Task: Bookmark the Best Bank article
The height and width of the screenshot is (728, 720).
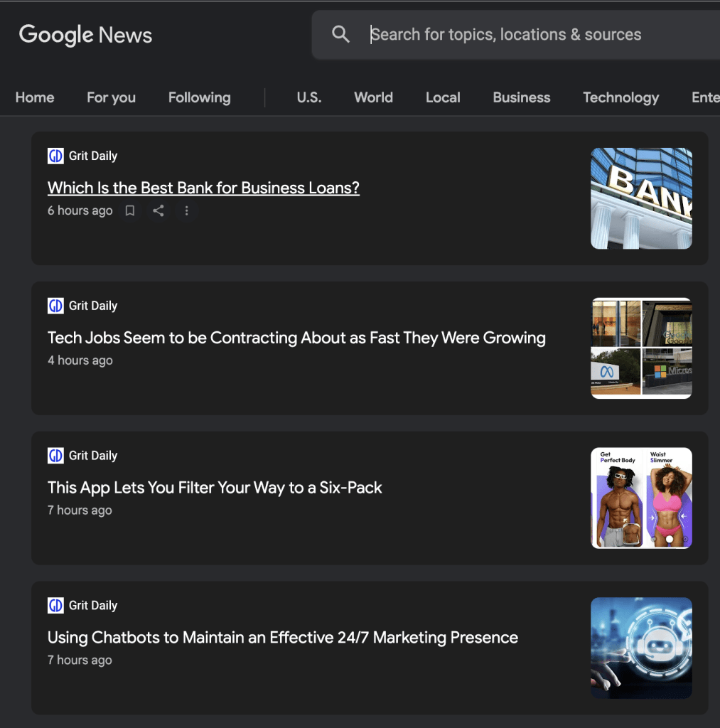Action: click(130, 210)
